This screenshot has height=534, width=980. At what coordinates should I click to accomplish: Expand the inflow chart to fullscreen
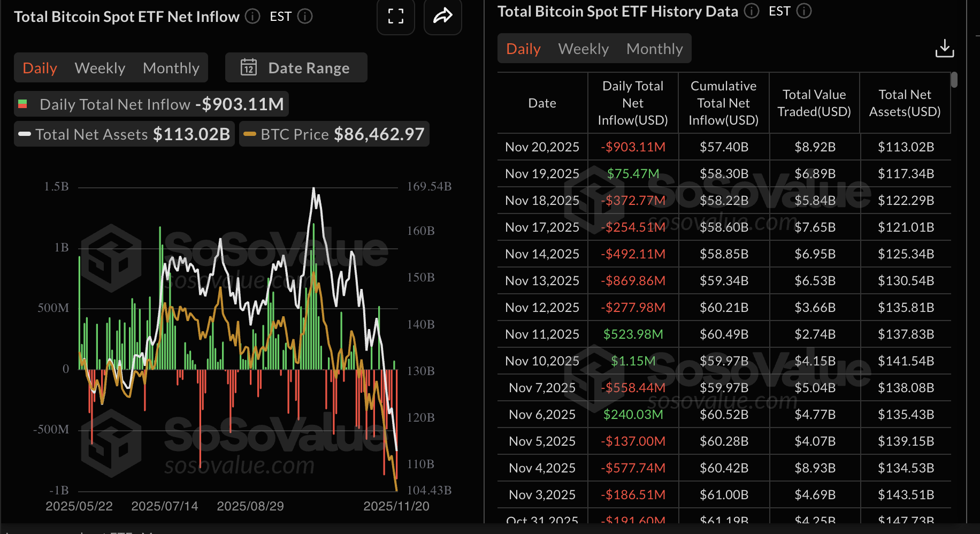pyautogui.click(x=396, y=17)
